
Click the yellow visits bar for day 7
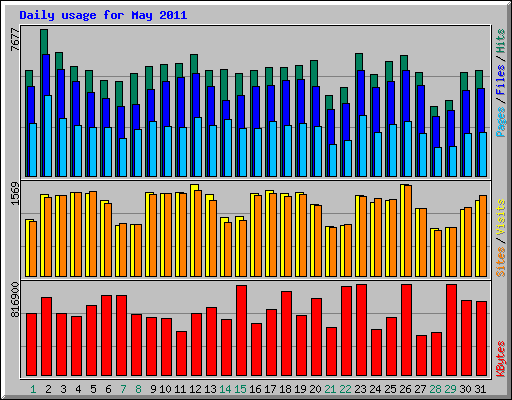point(117,251)
